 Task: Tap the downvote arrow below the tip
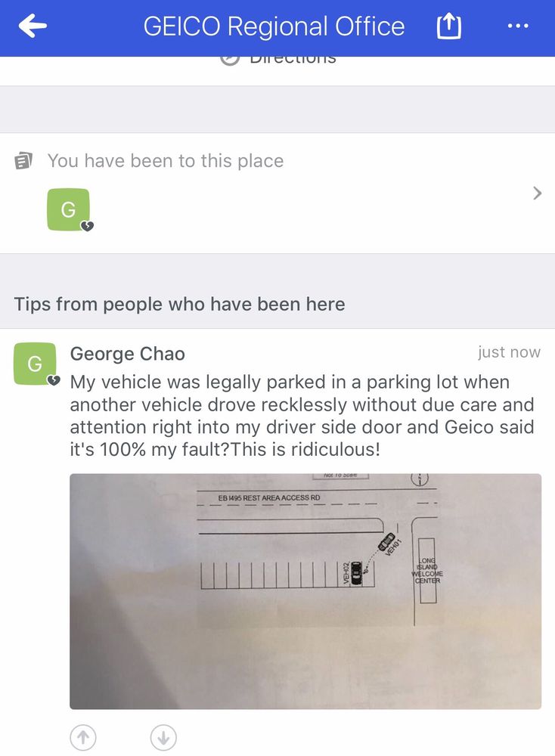pyautogui.click(x=163, y=738)
